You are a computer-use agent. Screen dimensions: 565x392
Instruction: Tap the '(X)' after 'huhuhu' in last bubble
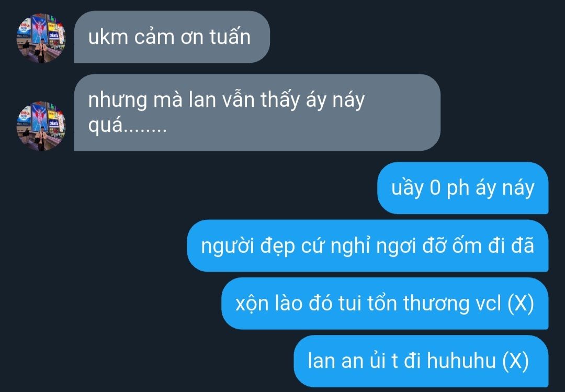516,361
